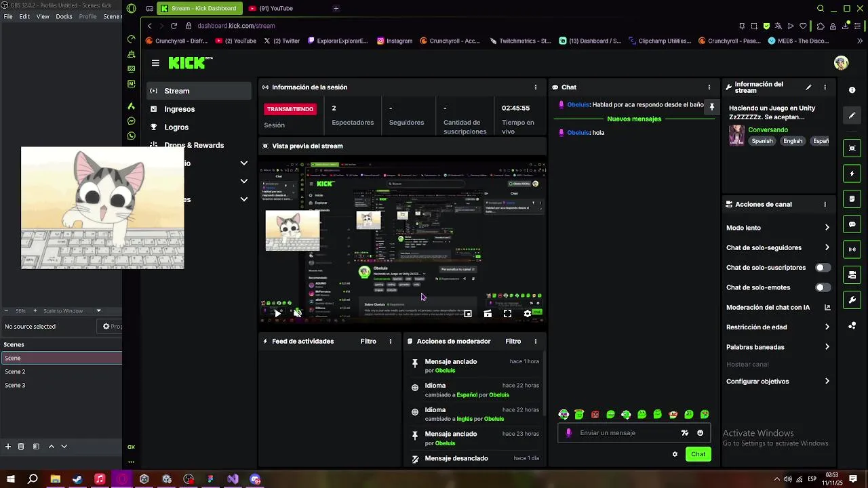868x488 pixels.
Task: Open stream preview settings gear
Action: click(528, 314)
